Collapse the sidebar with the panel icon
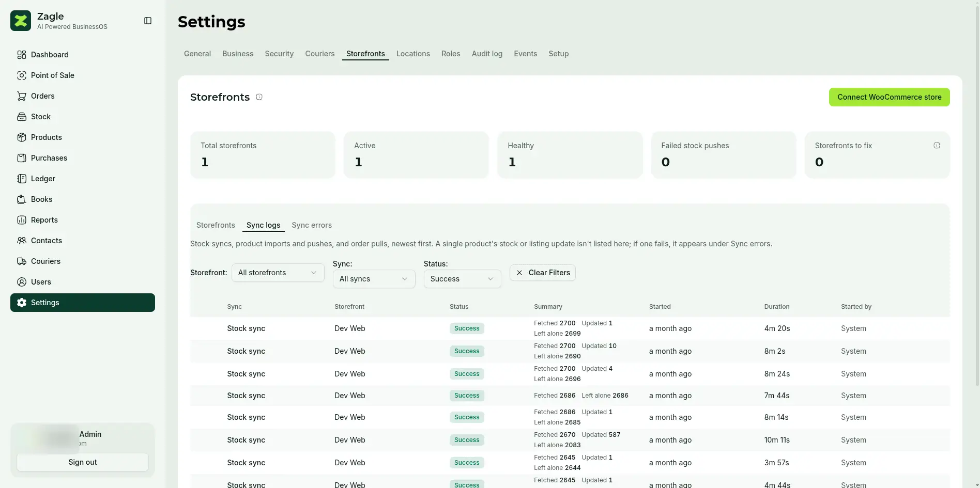 click(x=148, y=21)
